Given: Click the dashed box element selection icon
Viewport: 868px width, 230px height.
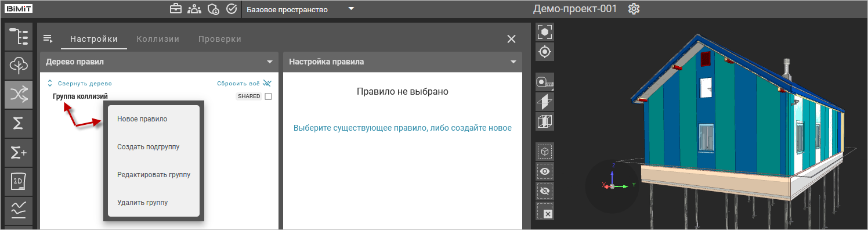Looking at the screenshot, I should (x=545, y=152).
